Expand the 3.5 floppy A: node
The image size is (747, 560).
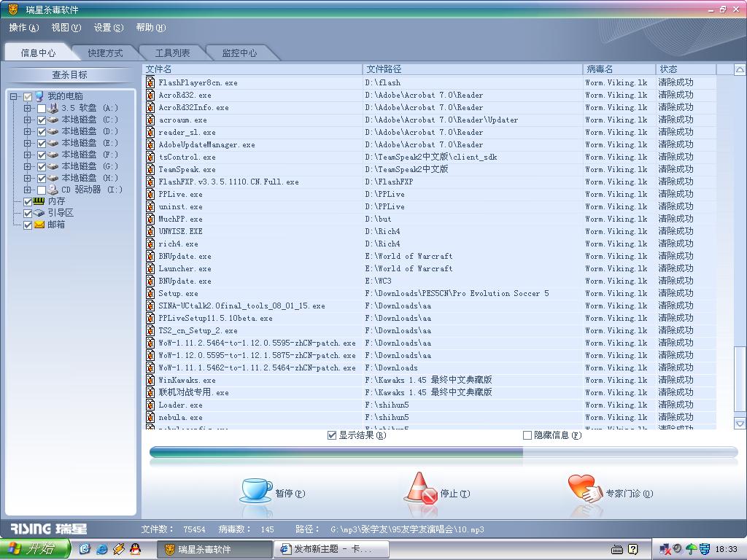click(27, 108)
